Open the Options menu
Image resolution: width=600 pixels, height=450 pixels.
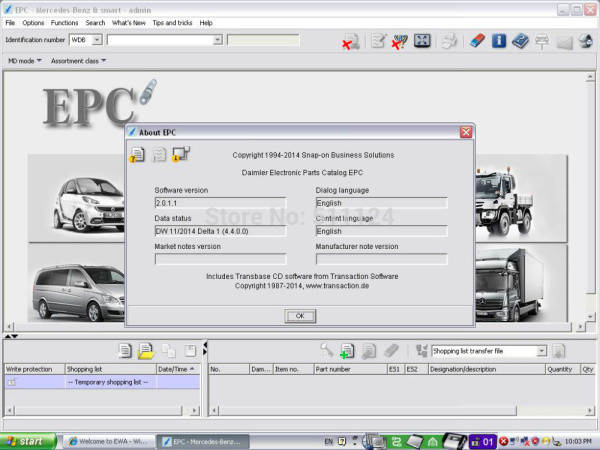(33, 23)
